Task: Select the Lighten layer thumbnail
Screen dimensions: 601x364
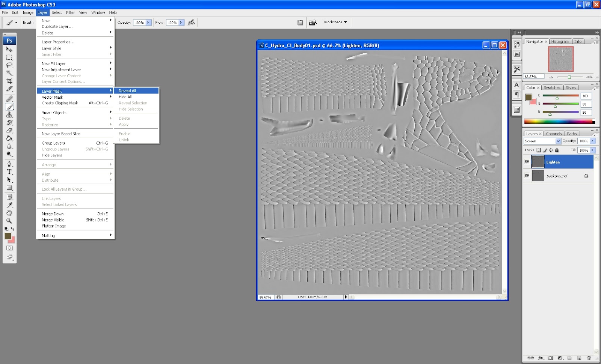Action: pos(538,161)
